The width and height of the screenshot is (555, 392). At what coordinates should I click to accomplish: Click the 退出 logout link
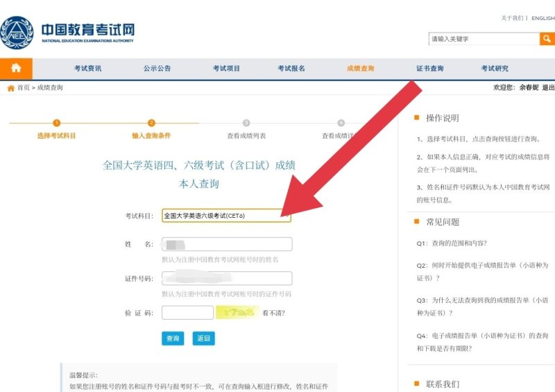pos(548,87)
